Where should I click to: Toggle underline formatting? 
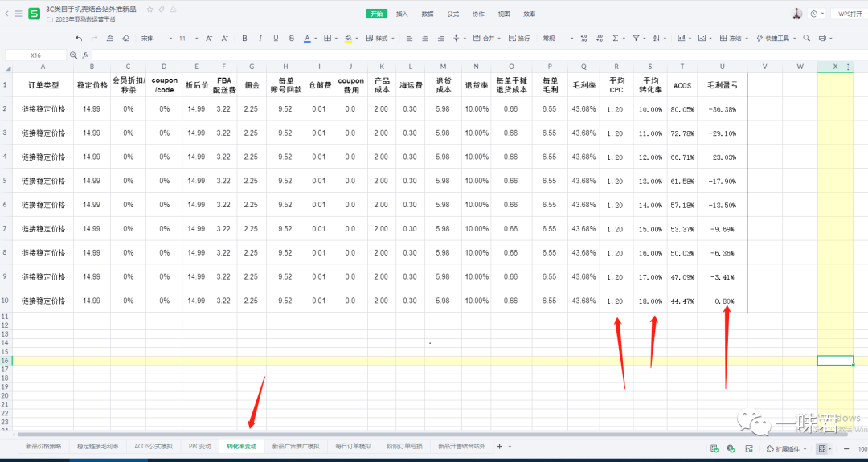[x=276, y=38]
